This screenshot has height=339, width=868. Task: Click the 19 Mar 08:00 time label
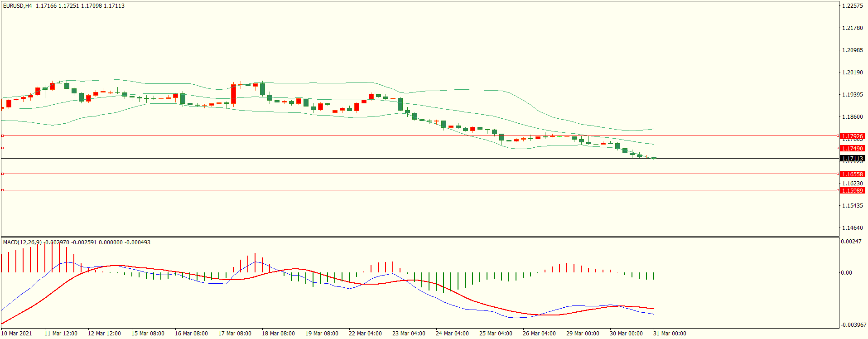322,334
